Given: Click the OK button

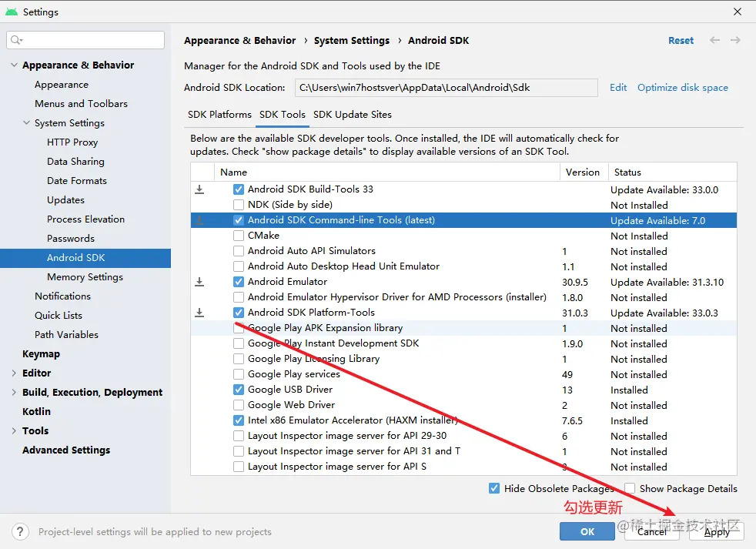Looking at the screenshot, I should (x=587, y=531).
